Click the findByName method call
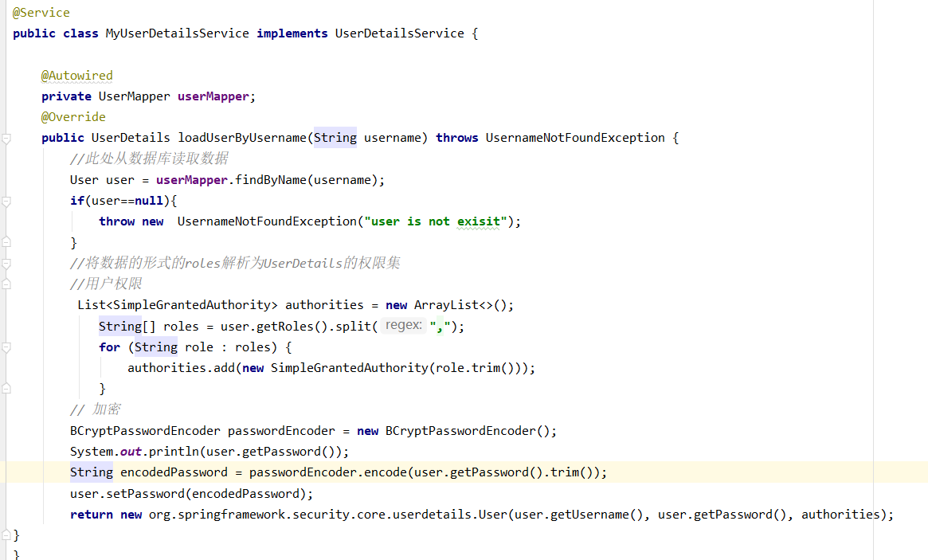Image resolution: width=928 pixels, height=560 pixels. pos(271,180)
